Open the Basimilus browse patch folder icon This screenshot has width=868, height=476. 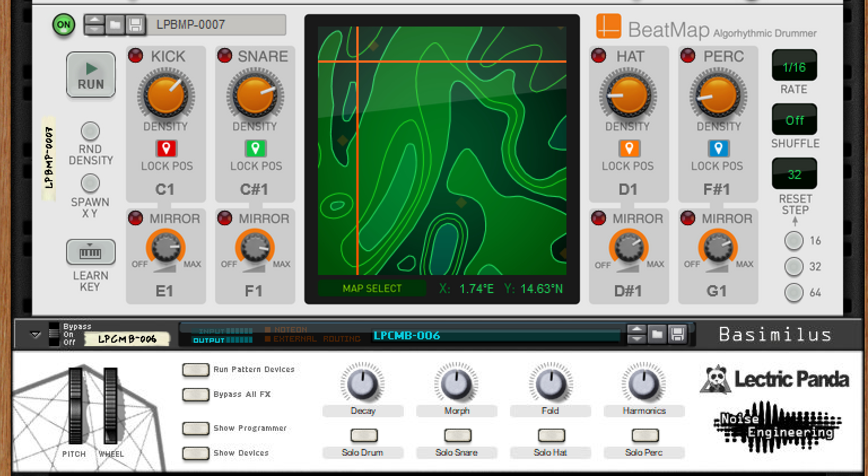[x=657, y=334]
